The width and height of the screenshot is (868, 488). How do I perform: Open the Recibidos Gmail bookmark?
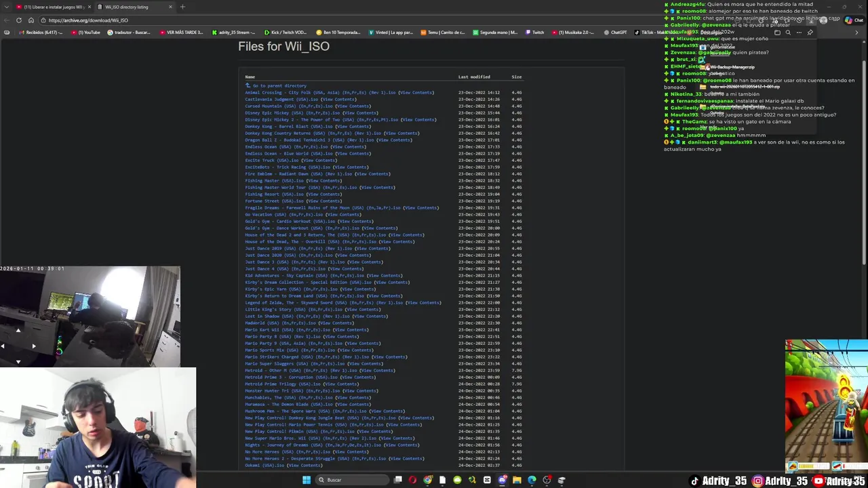41,33
